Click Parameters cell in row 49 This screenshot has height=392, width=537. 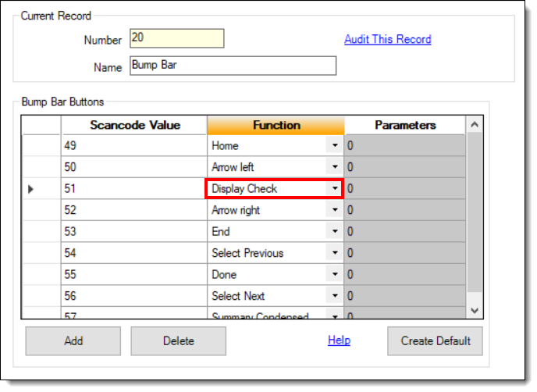(x=405, y=145)
